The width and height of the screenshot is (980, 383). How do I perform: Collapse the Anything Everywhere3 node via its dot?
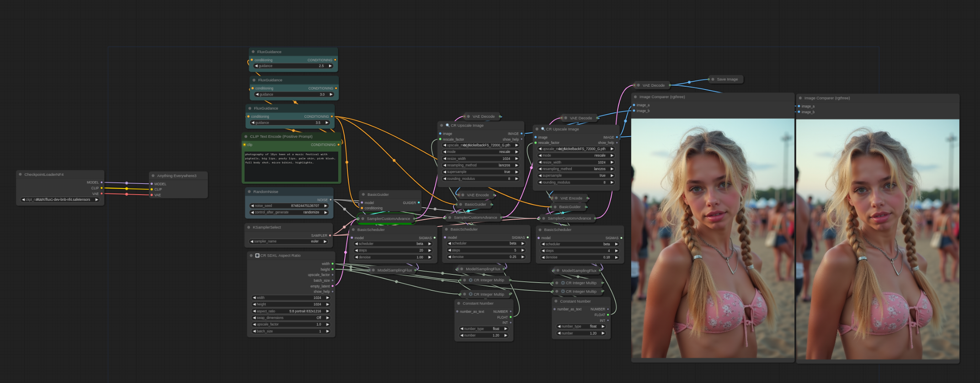[x=153, y=176]
